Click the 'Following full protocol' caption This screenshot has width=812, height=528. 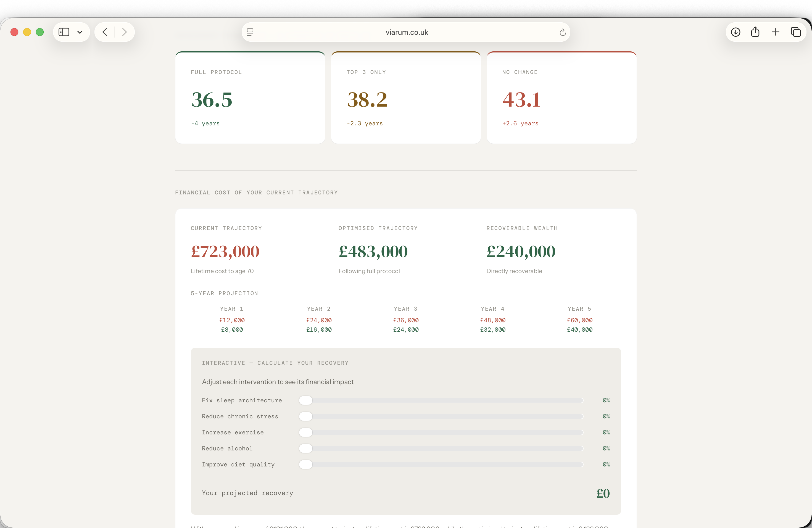[x=369, y=271]
